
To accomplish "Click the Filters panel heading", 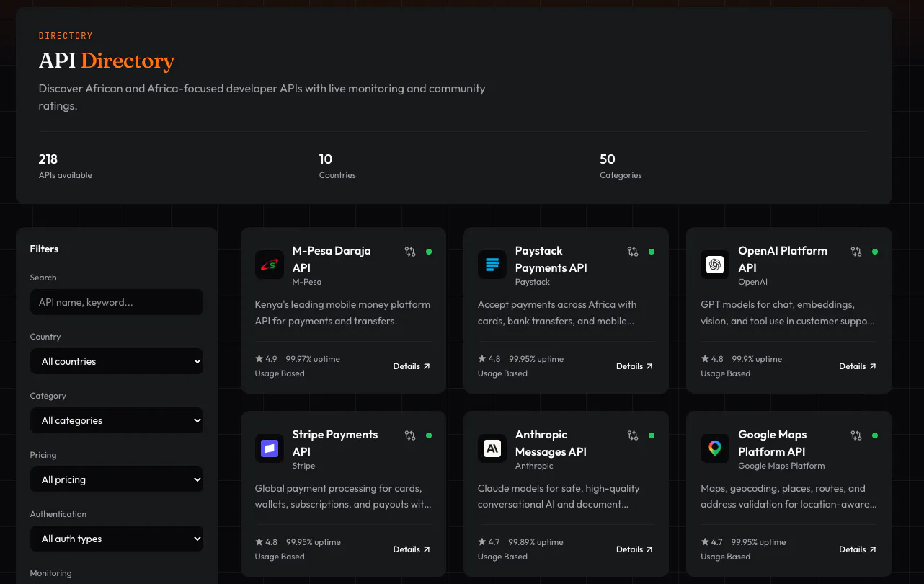I will tap(44, 249).
